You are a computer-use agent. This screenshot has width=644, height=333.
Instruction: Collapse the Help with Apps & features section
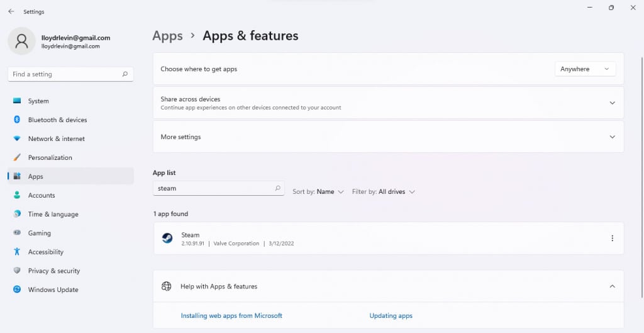coord(612,286)
